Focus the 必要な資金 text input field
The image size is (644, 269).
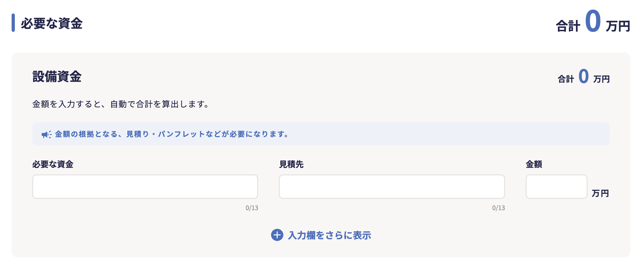tap(145, 187)
